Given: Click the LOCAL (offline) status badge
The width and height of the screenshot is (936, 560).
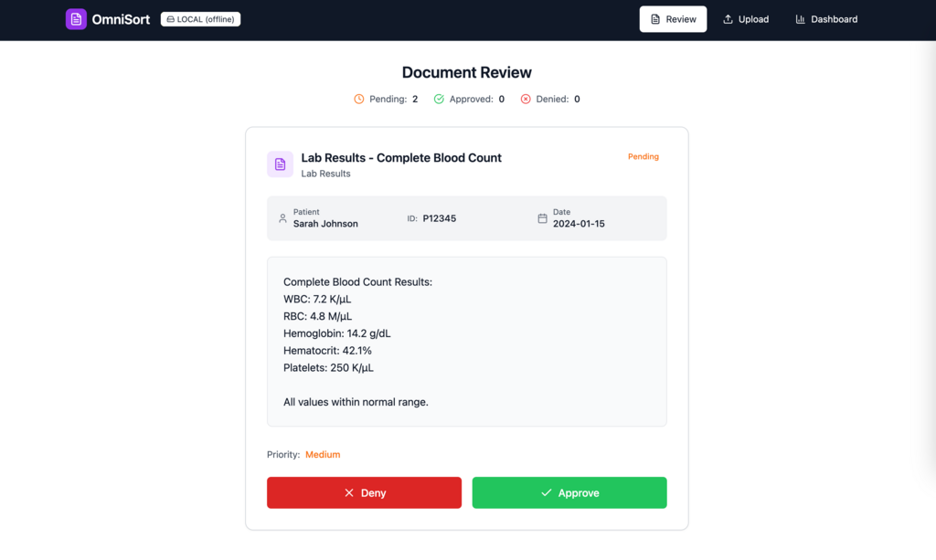Looking at the screenshot, I should tap(200, 19).
